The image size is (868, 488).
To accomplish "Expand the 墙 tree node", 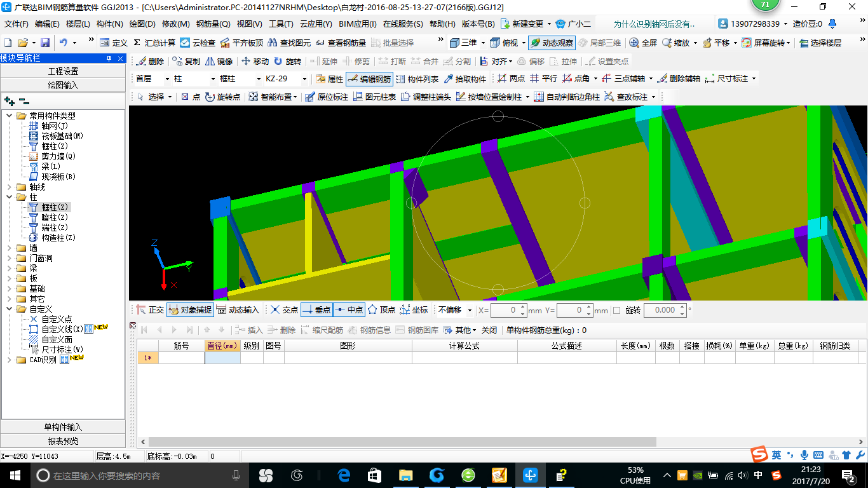I will [x=10, y=248].
